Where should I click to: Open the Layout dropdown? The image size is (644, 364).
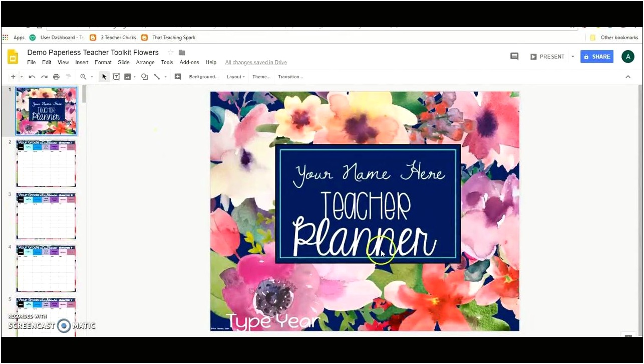click(x=235, y=77)
